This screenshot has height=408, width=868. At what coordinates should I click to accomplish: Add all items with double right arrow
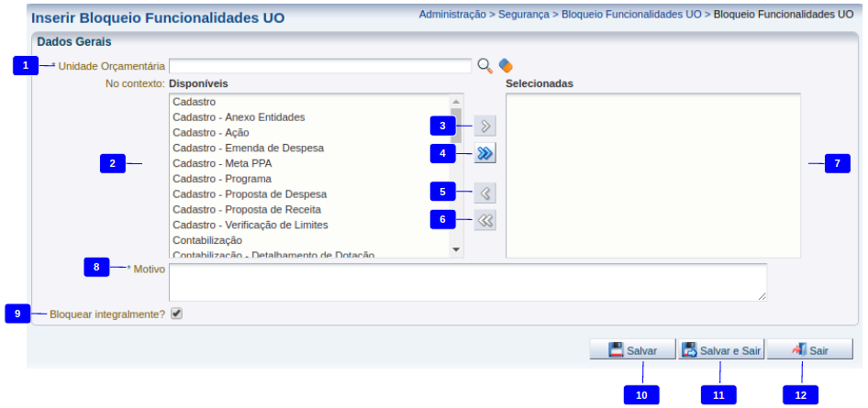485,154
